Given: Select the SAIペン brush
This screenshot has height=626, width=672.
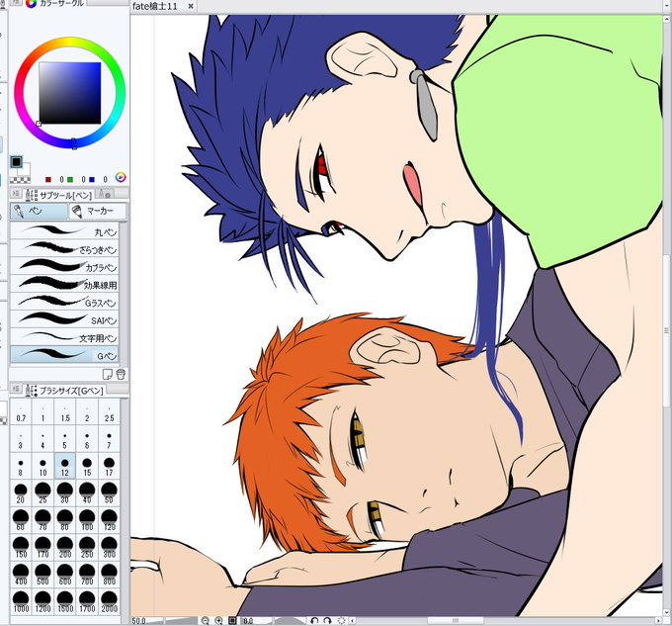Looking at the screenshot, I should [64, 319].
